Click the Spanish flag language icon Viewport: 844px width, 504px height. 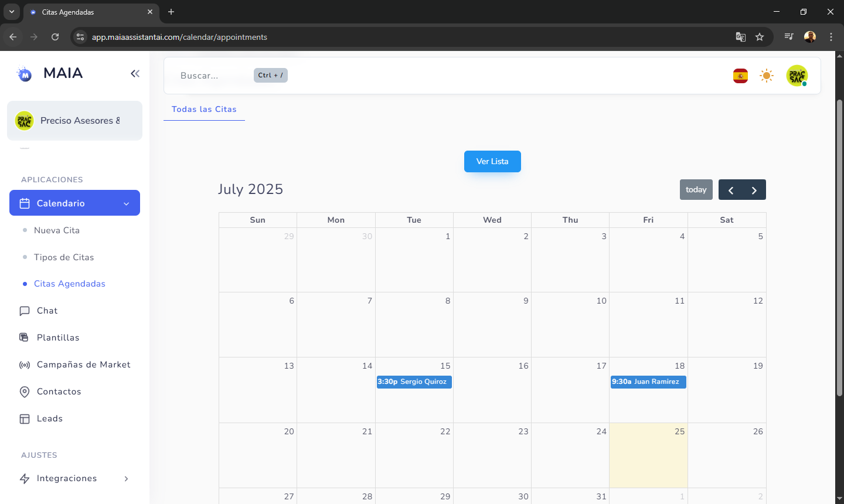(740, 76)
